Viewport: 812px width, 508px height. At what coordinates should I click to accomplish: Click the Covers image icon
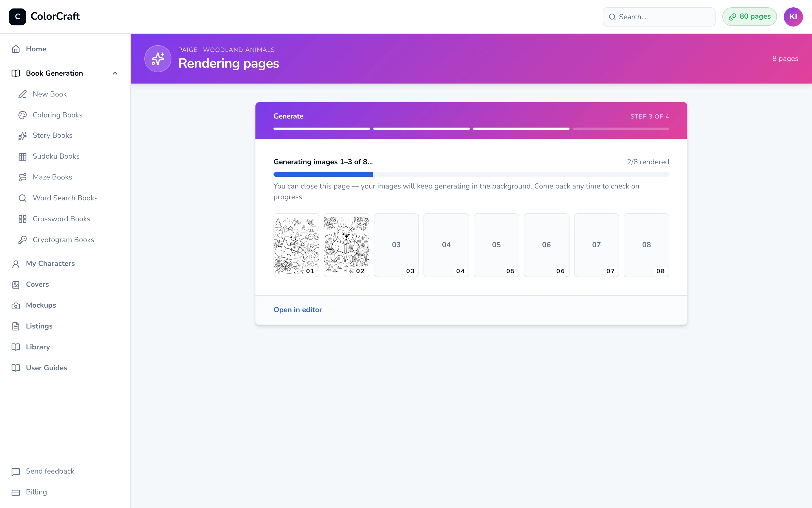tap(16, 285)
